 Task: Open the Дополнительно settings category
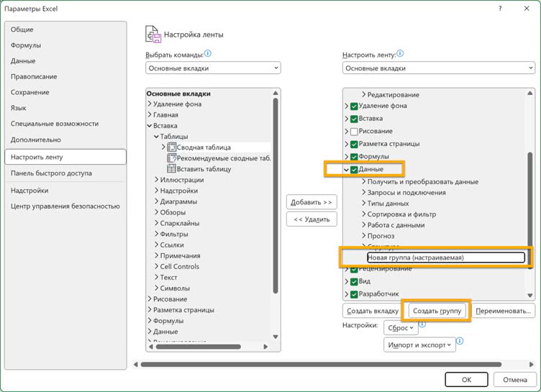click(65, 140)
